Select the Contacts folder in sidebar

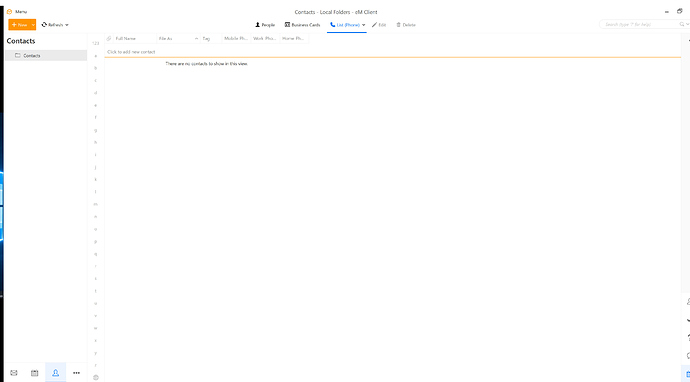click(46, 55)
